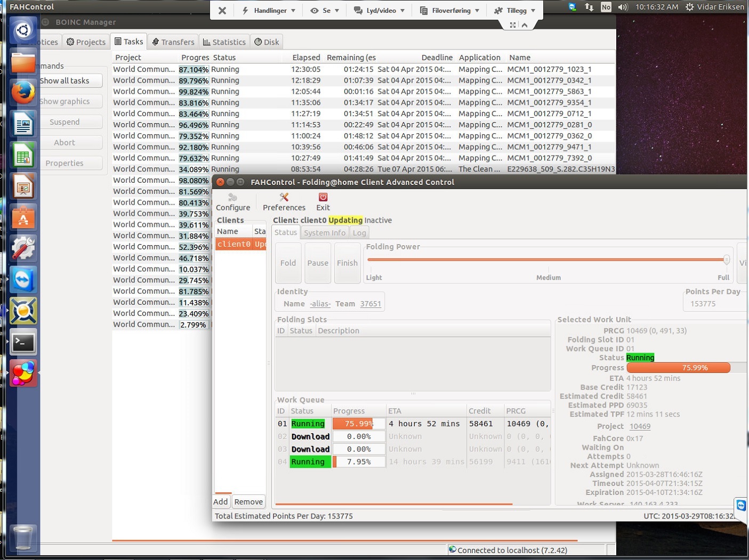Expand the Se dropdown menu
Image resolution: width=749 pixels, height=560 pixels.
(x=325, y=11)
